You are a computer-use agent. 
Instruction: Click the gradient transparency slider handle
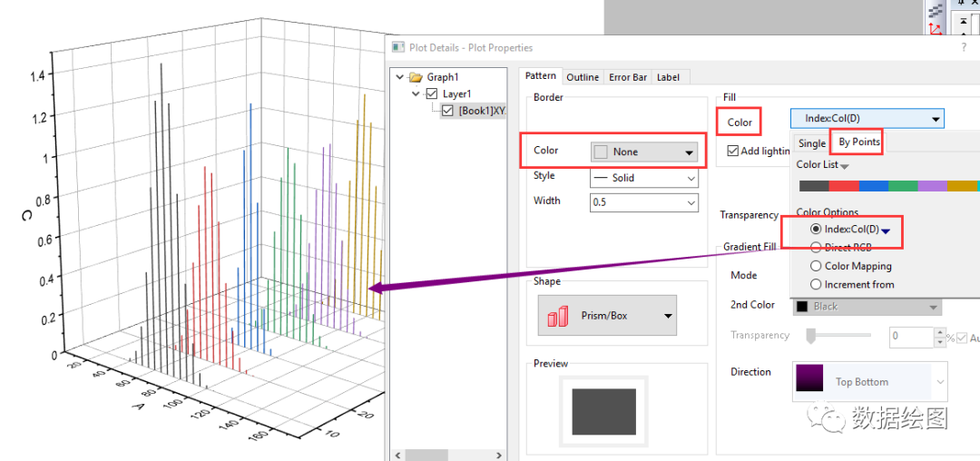(810, 336)
